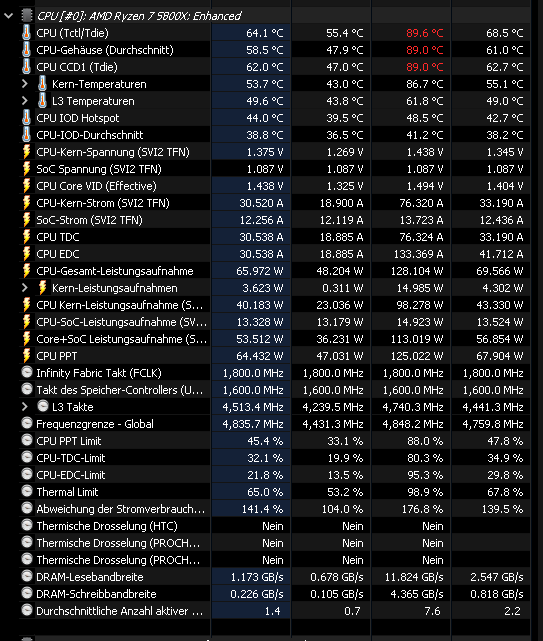Expand the L3 Temperaturen row
543x641 pixels.
coord(25,101)
